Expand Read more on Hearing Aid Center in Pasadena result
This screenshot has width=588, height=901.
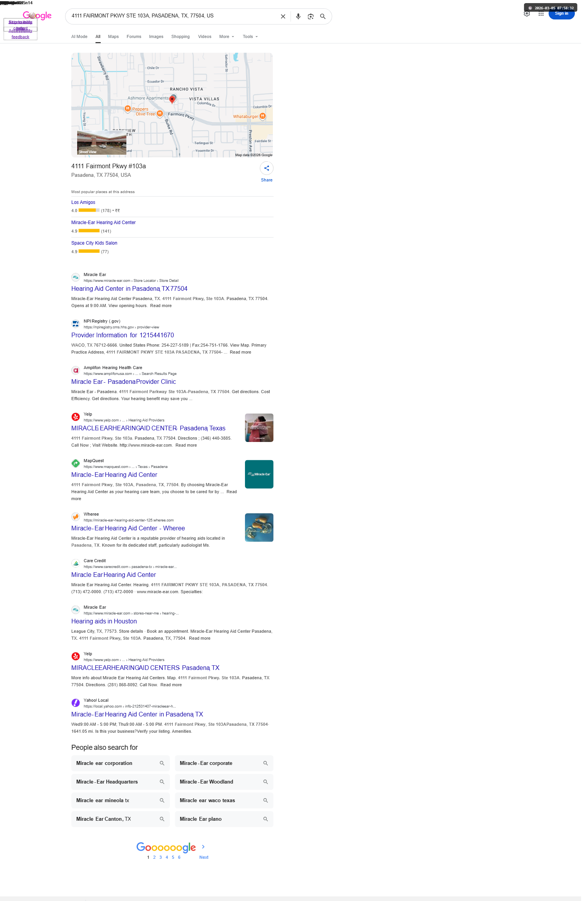(161, 306)
